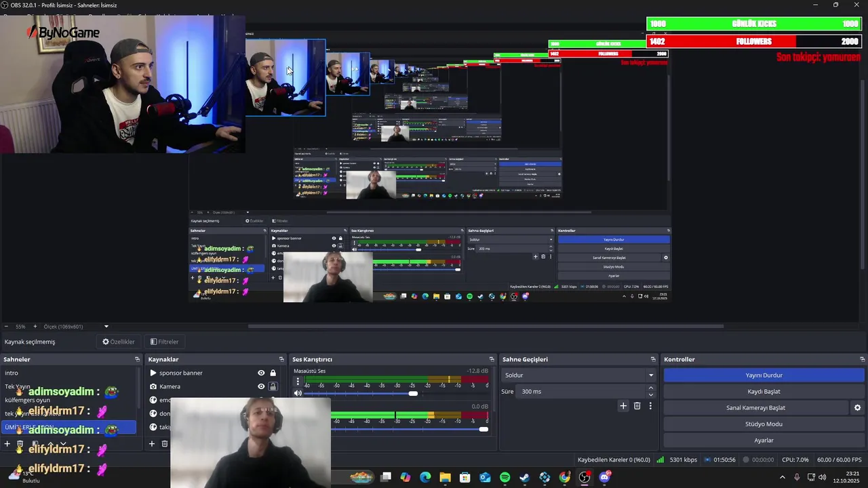Toggle lock on sponsor banner source
The width and height of the screenshot is (868, 488).
273,373
